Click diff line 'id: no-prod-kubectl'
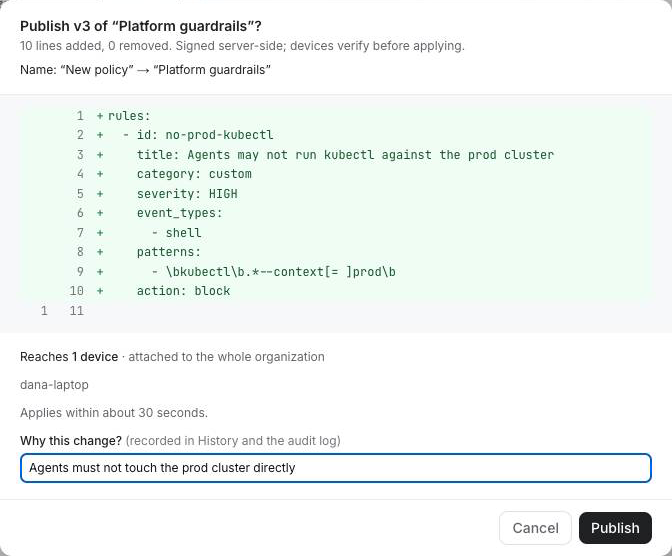 coord(336,135)
